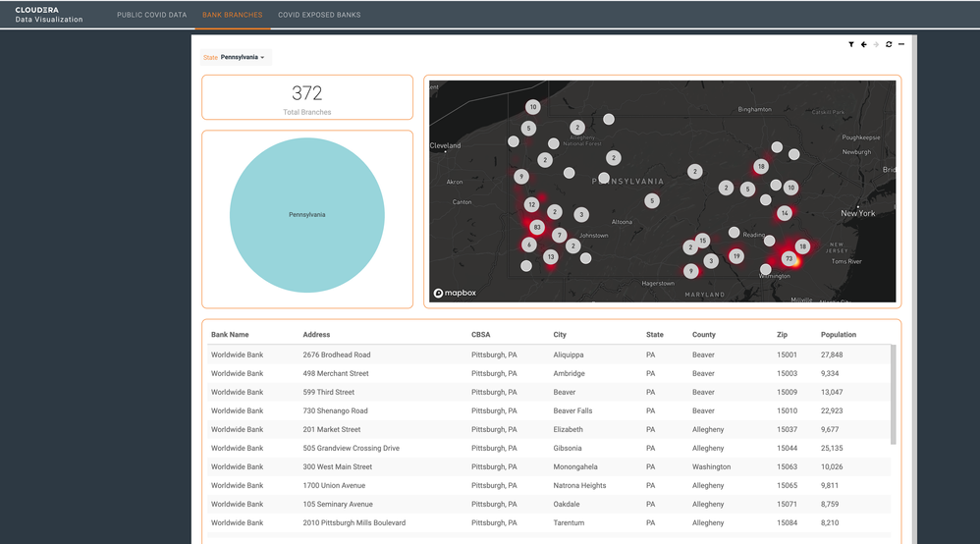This screenshot has width=980, height=544.
Task: Click the 372 Total Branches card
Action: (x=307, y=97)
